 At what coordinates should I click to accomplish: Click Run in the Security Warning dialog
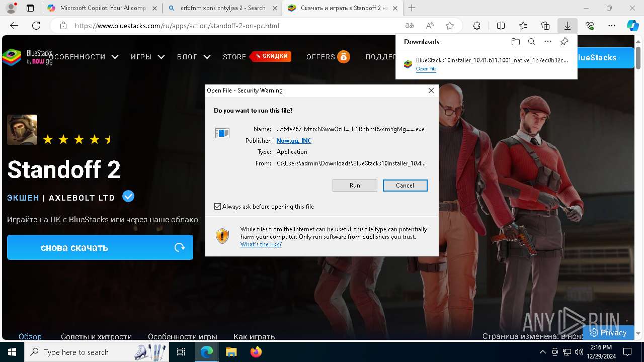pos(355,186)
